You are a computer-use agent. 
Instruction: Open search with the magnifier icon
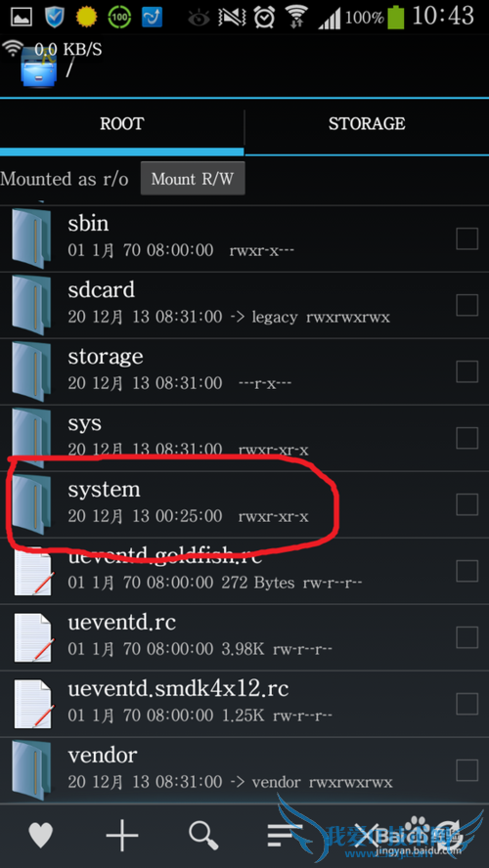pos(203,835)
